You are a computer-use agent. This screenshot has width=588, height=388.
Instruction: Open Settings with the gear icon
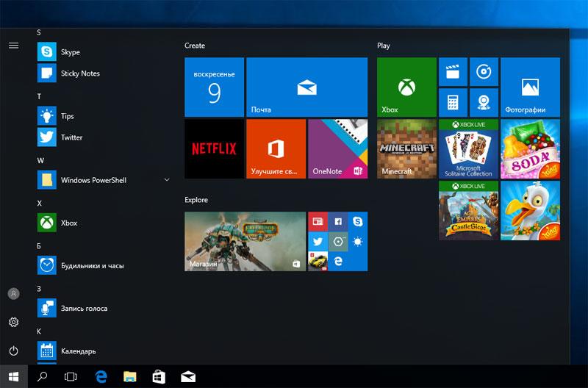pos(13,323)
